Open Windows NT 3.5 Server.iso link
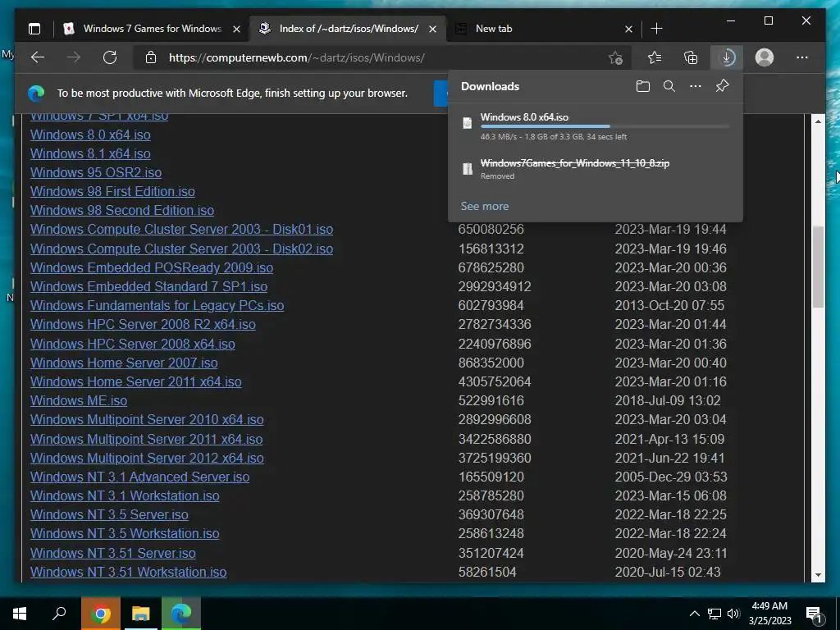Screen dimensions: 840x630 [109, 515]
